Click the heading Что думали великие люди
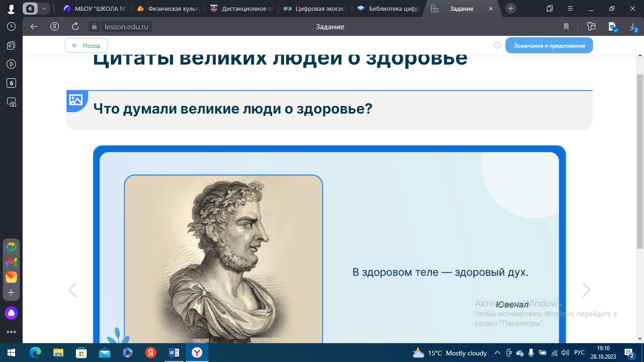644x362 pixels. 233,108
